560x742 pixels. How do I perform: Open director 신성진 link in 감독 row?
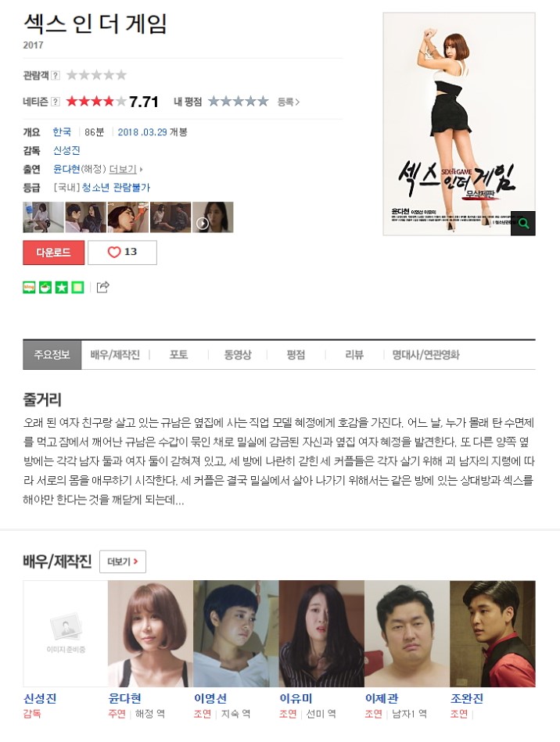click(66, 150)
